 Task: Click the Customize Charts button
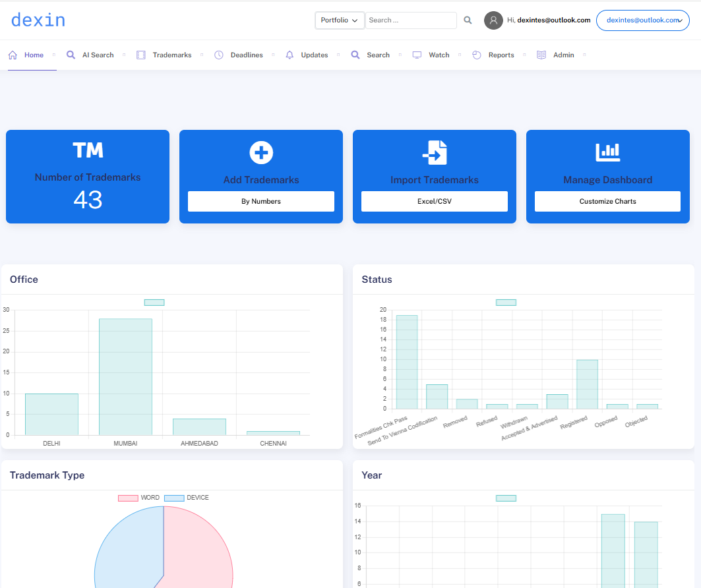[607, 202]
